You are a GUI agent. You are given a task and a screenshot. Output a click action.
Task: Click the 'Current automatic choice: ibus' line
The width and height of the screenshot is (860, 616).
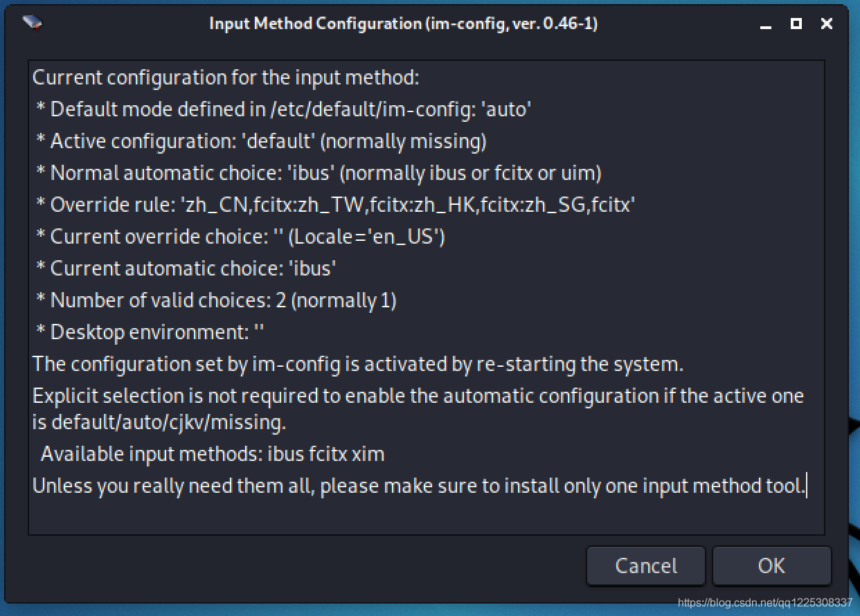pyautogui.click(x=186, y=268)
